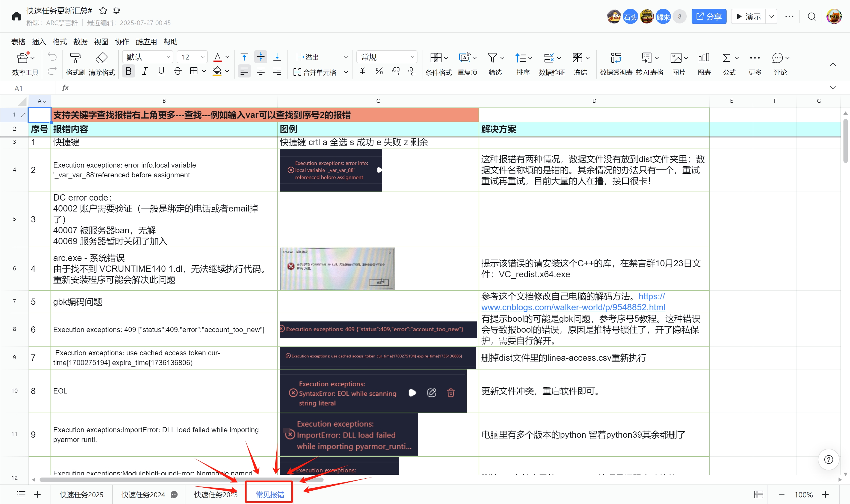850x504 pixels.
Task: Open the Pivot Table (数据透视表) tool
Action: point(615,58)
